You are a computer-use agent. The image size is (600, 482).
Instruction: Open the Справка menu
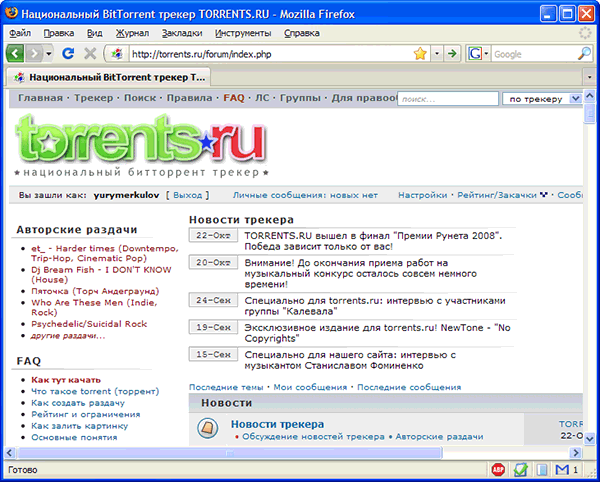tap(302, 33)
